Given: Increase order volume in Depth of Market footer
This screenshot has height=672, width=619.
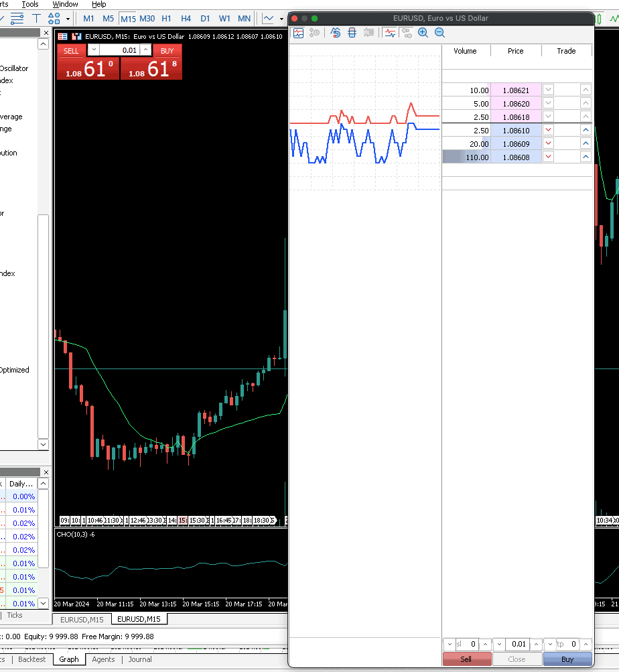Looking at the screenshot, I should pyautogui.click(x=536, y=644).
